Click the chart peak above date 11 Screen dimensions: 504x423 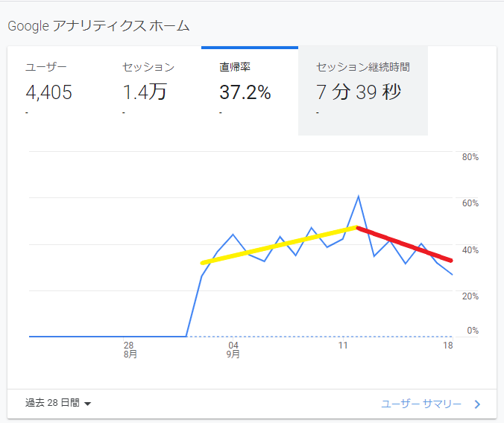coord(359,197)
